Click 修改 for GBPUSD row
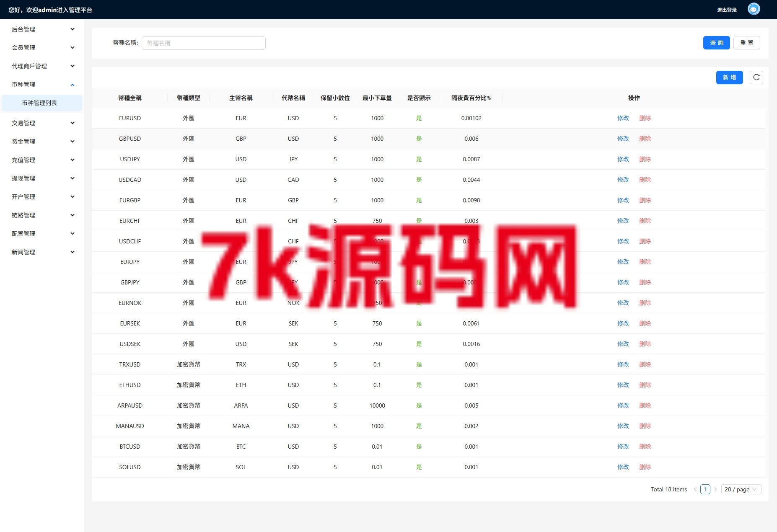The height and width of the screenshot is (532, 777). click(x=623, y=139)
